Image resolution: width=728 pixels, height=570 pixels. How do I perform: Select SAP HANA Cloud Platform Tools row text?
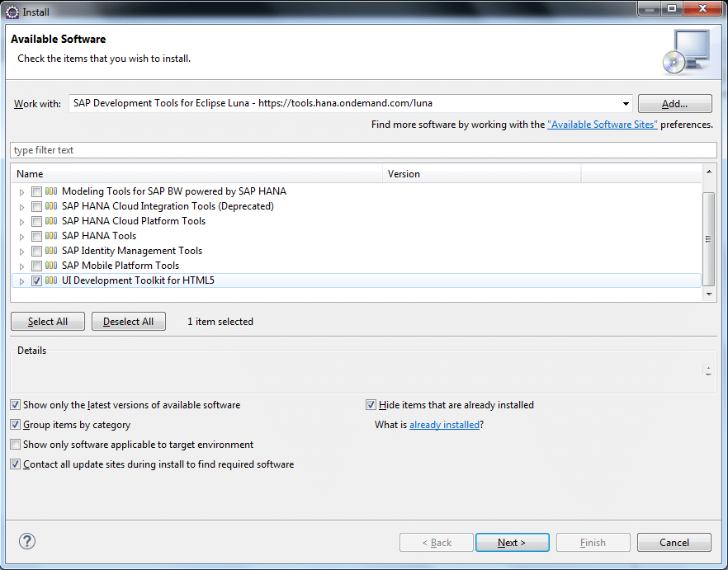click(x=134, y=221)
